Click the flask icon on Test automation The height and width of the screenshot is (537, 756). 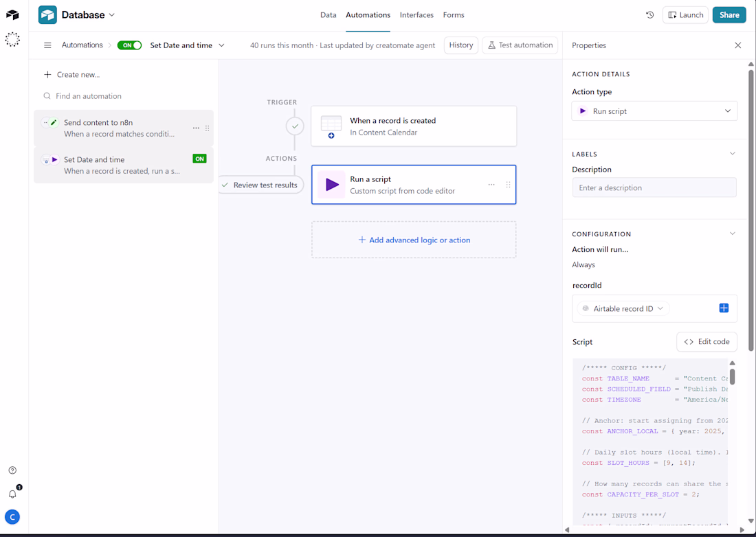[492, 45]
